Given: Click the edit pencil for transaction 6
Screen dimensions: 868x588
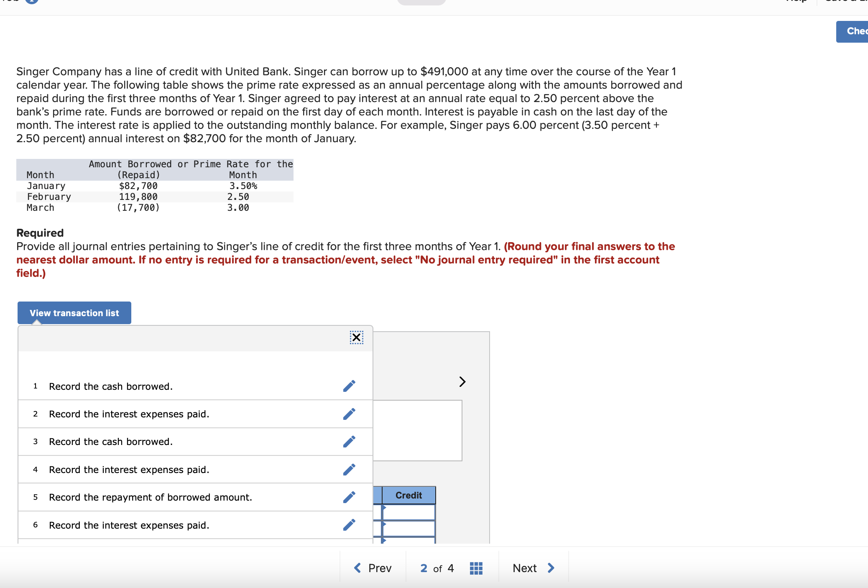Looking at the screenshot, I should (349, 525).
